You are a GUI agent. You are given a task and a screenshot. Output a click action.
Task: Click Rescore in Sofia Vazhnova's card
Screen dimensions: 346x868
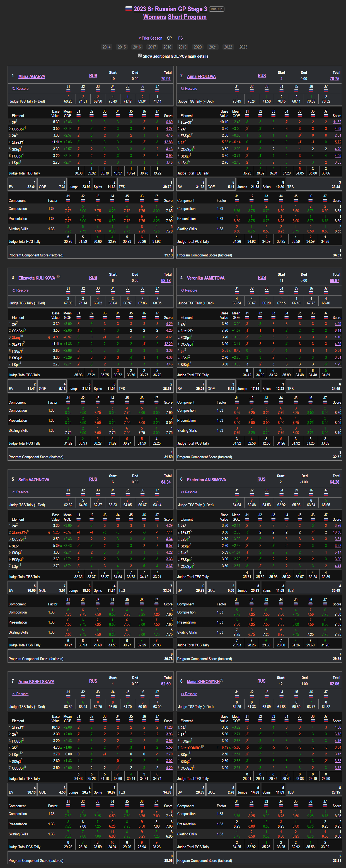[21, 492]
